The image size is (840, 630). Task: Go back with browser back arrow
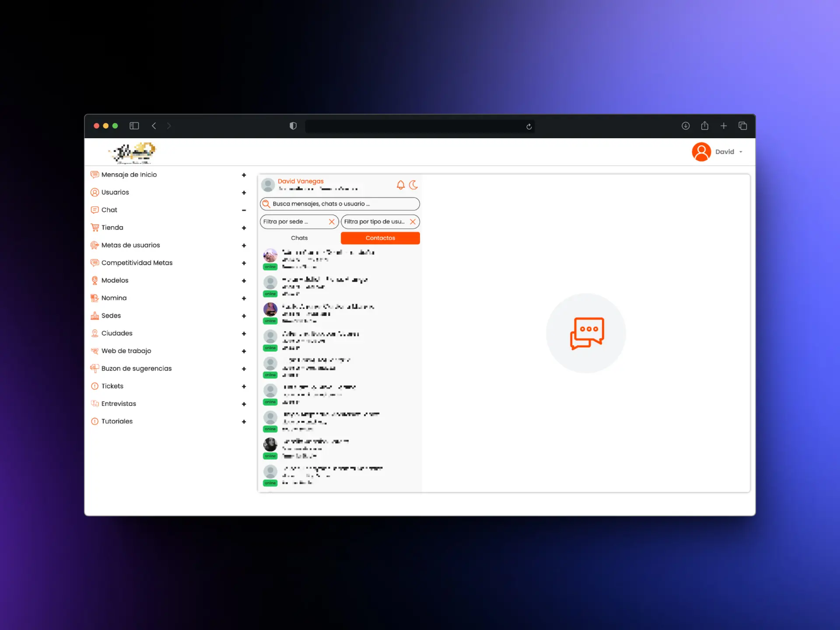click(x=154, y=126)
